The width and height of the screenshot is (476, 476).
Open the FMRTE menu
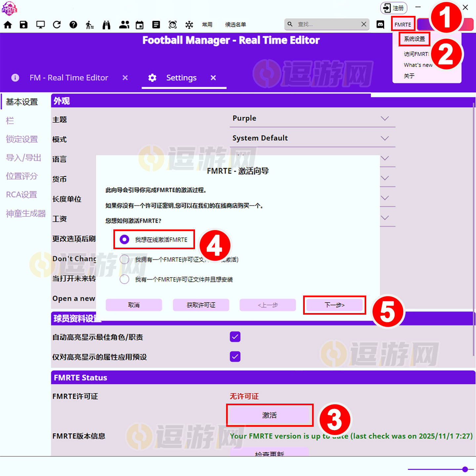(x=403, y=24)
